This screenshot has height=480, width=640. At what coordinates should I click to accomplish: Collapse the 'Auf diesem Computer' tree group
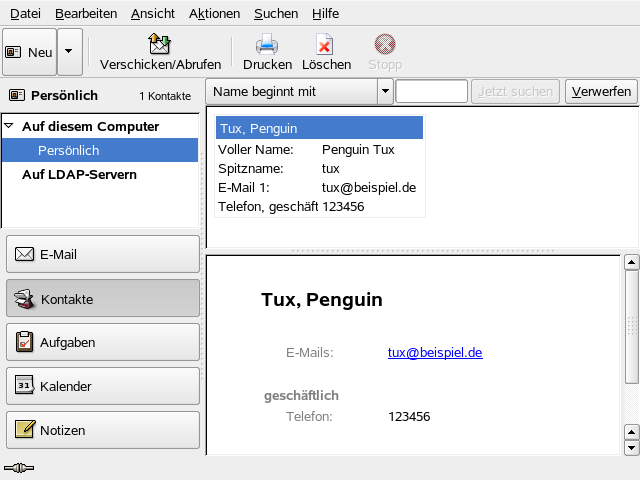click(x=9, y=127)
